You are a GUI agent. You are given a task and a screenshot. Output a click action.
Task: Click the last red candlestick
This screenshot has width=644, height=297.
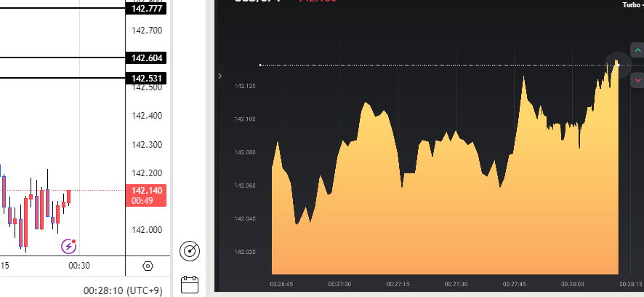point(69,197)
